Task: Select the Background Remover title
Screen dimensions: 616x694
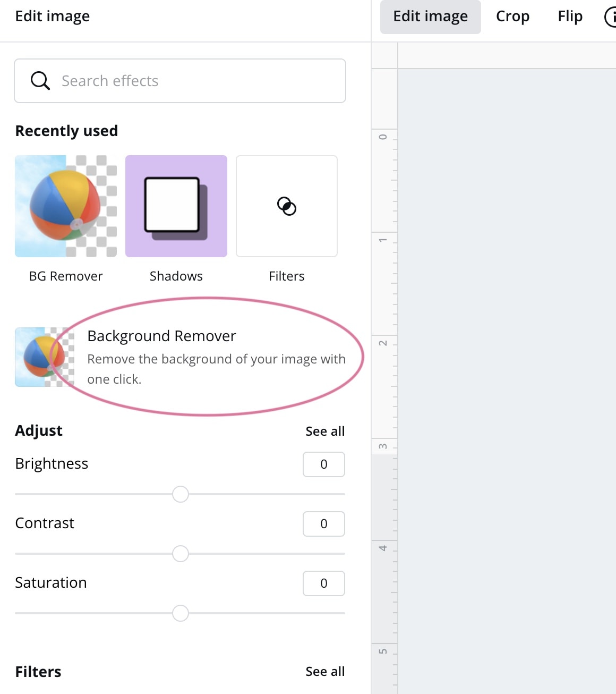Action: (x=161, y=336)
